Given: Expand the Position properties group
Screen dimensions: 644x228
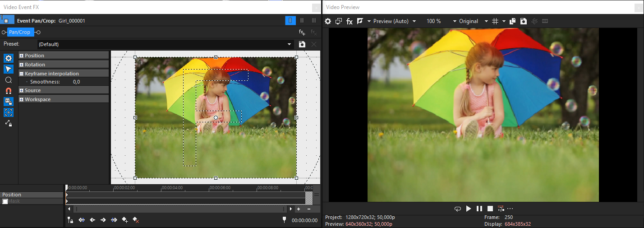Looking at the screenshot, I should click(21, 56).
